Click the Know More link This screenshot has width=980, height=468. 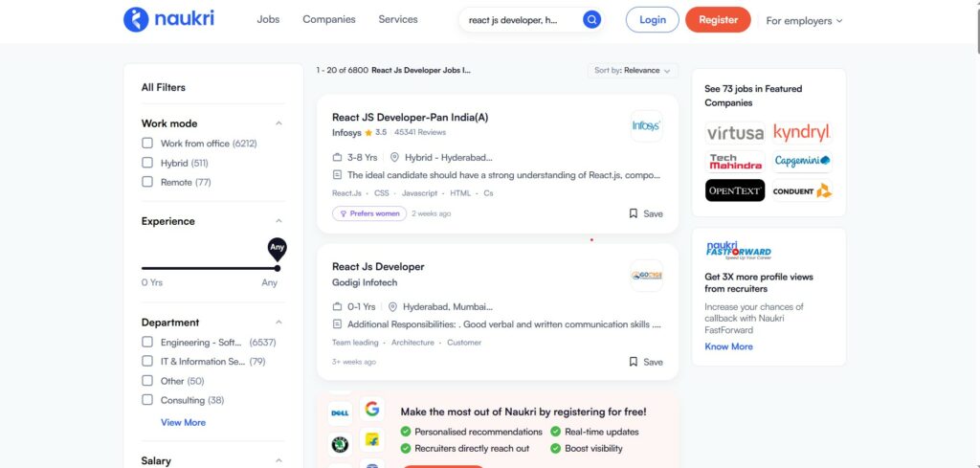(728, 346)
